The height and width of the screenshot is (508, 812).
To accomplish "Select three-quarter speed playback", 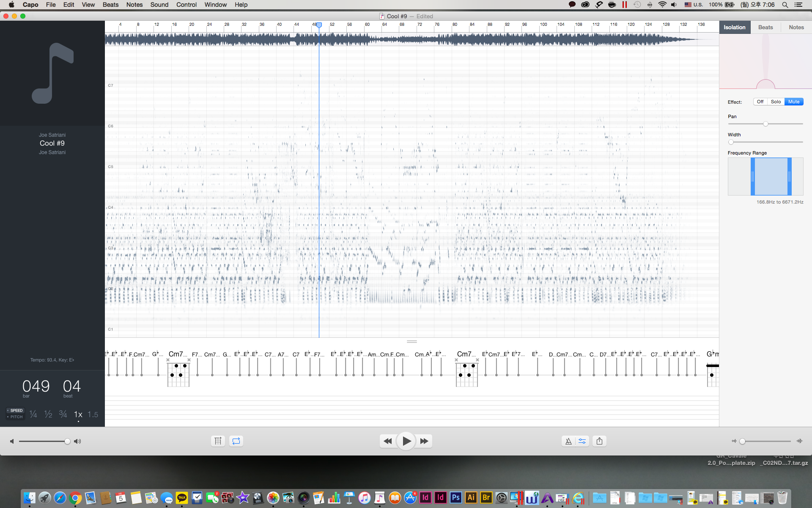I will [63, 414].
